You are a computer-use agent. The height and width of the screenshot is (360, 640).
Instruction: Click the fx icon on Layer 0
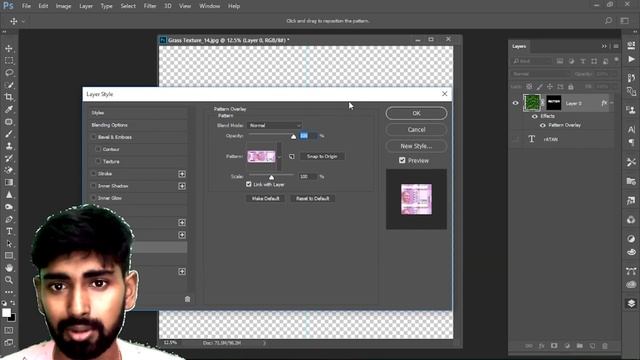pyautogui.click(x=604, y=103)
